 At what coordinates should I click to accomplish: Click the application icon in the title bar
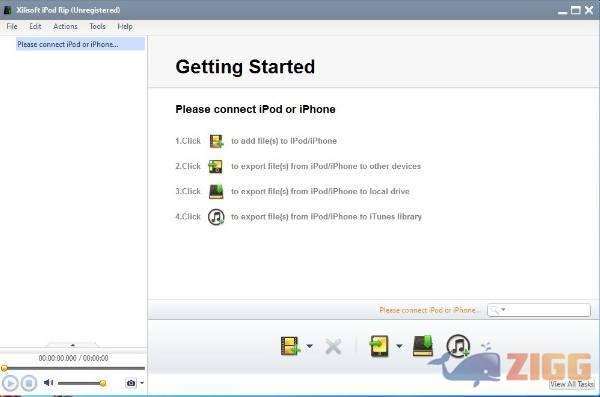click(7, 10)
